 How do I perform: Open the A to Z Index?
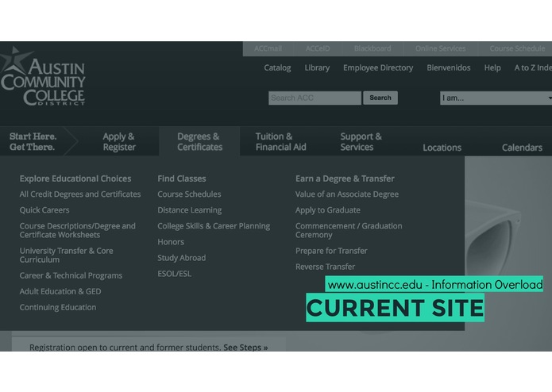click(533, 68)
